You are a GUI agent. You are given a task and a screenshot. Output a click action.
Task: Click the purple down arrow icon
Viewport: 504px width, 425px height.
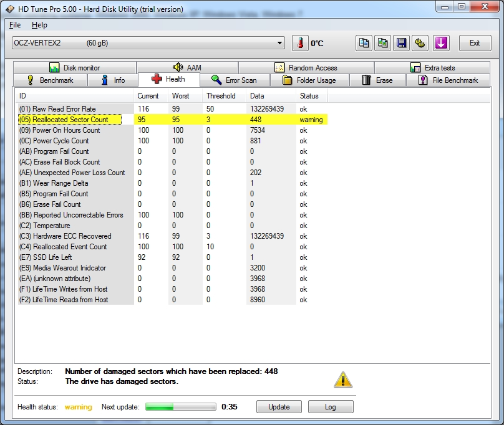pyautogui.click(x=441, y=43)
